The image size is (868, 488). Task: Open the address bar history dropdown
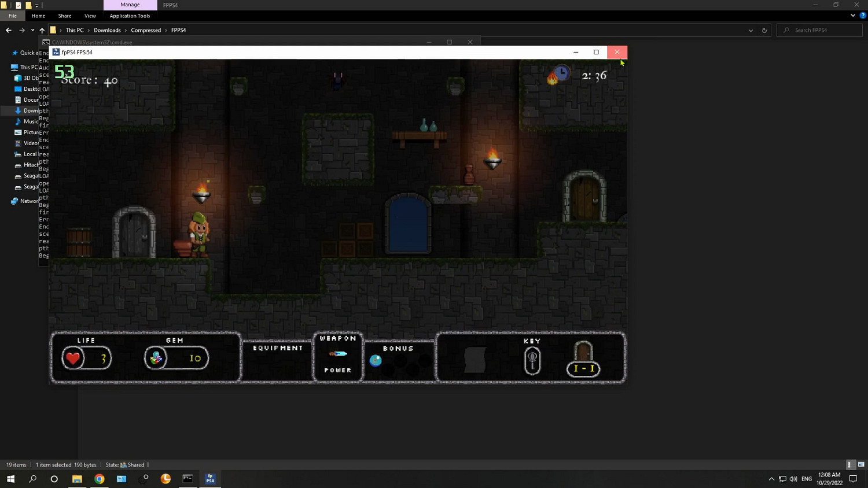pyautogui.click(x=751, y=30)
